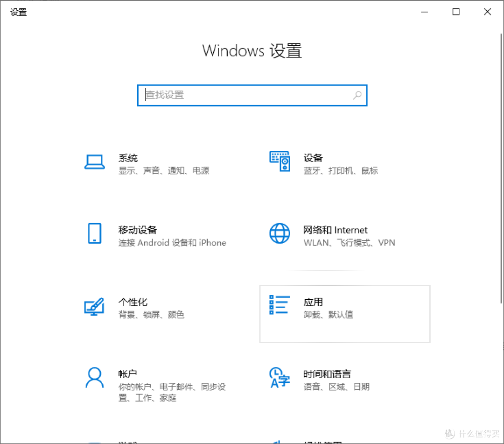The width and height of the screenshot is (504, 444).
Task: Click description 语音、区域、日期
Action: 336,387
